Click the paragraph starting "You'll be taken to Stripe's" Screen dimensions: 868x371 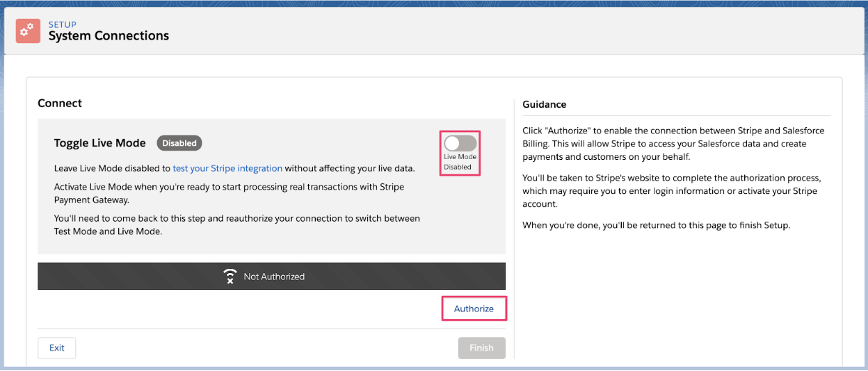pyautogui.click(x=672, y=190)
